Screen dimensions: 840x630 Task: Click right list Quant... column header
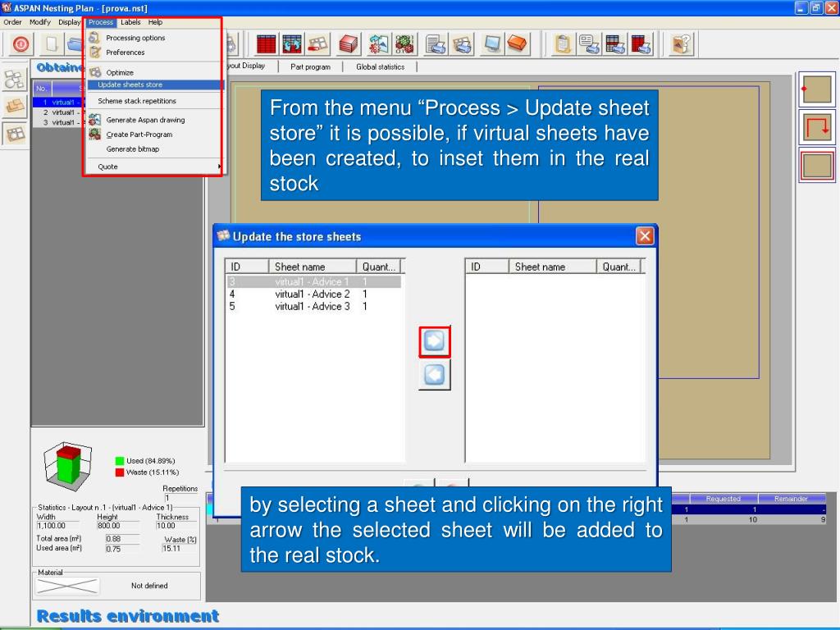pos(619,267)
